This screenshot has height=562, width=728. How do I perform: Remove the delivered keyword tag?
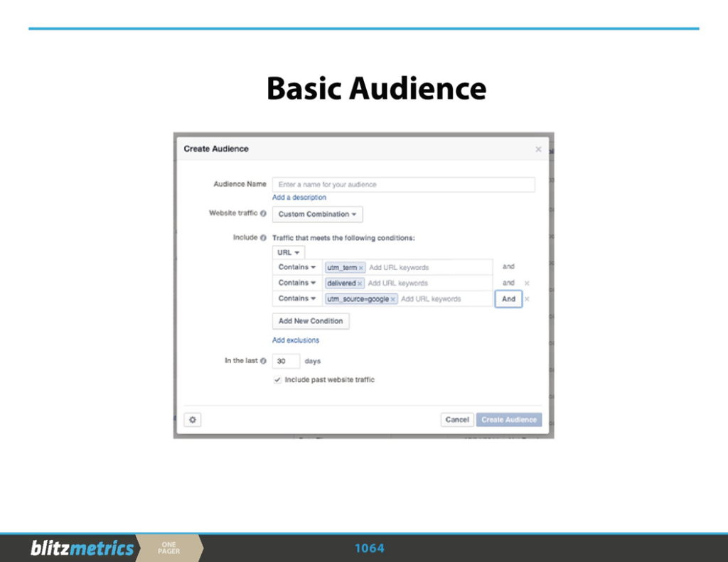click(x=359, y=283)
